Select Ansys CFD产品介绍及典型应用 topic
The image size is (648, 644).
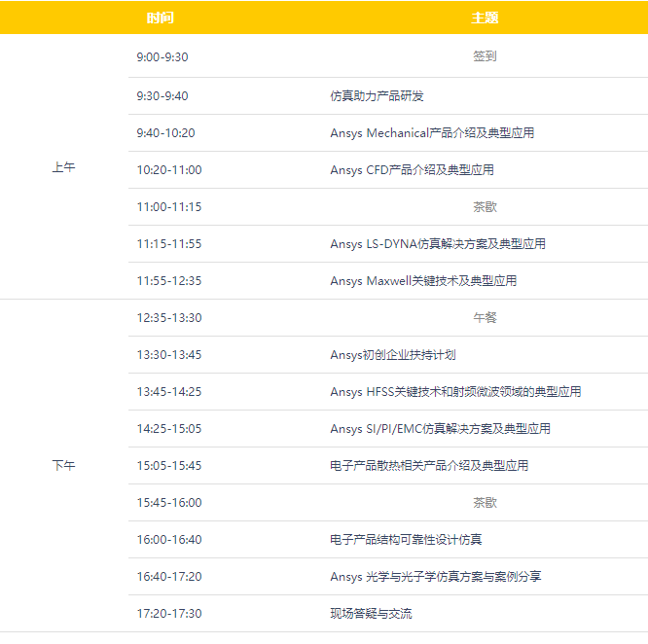pyautogui.click(x=412, y=170)
